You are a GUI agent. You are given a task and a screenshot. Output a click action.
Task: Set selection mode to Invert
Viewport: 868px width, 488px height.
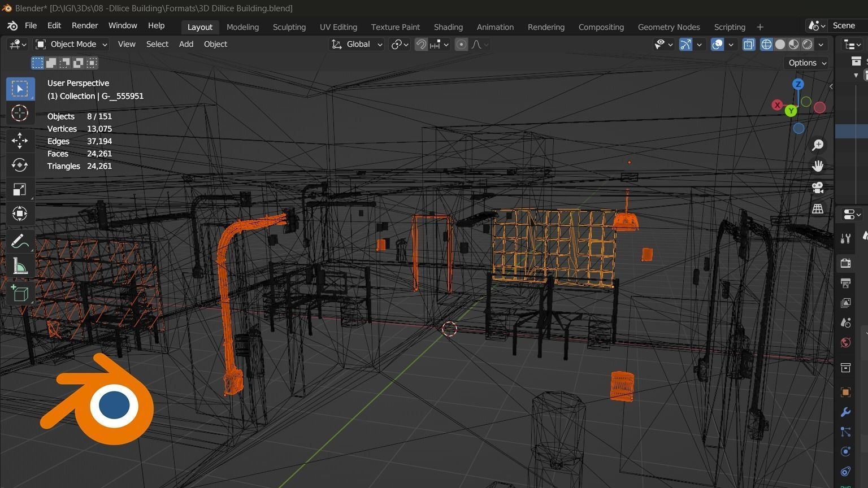point(79,63)
